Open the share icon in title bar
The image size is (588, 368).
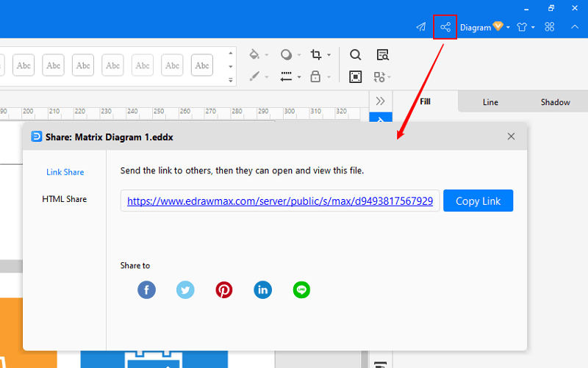tap(445, 27)
